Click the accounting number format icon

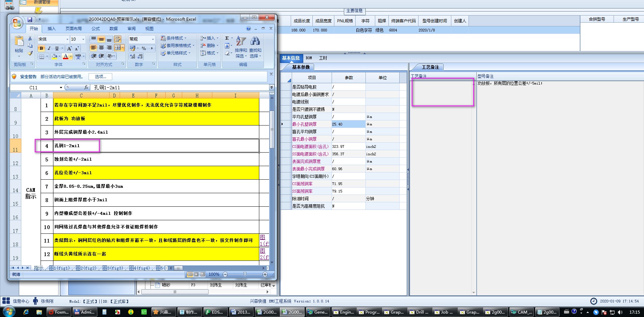tap(133, 48)
